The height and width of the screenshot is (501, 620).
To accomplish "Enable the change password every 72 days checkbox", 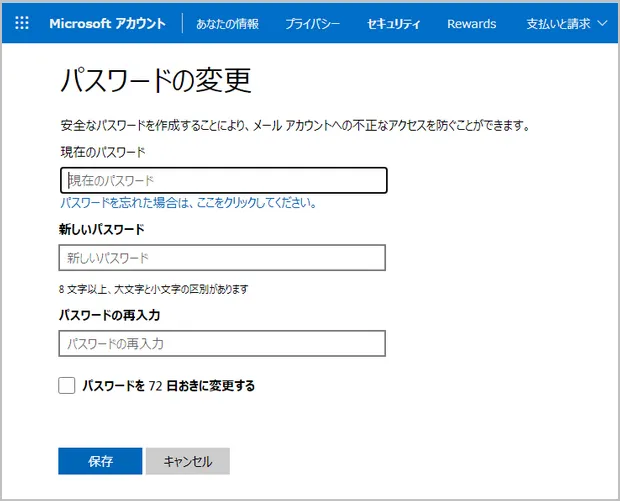I will (x=67, y=385).
